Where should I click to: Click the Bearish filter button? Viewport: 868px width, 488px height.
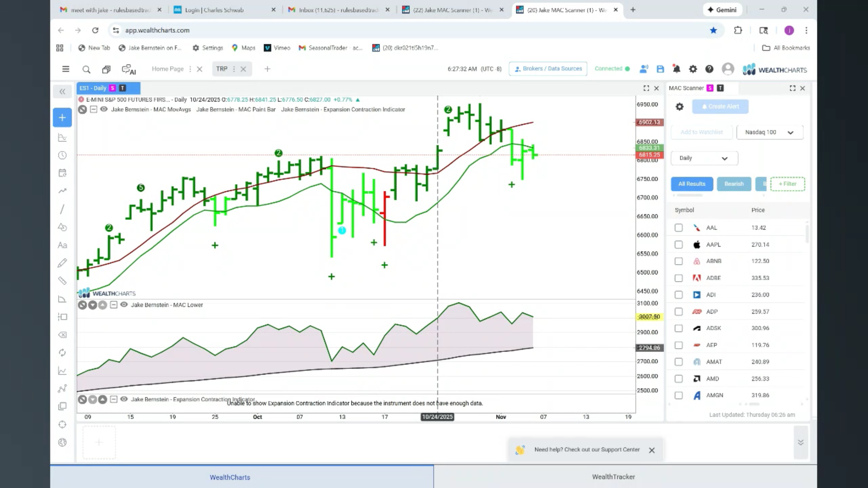pyautogui.click(x=734, y=184)
